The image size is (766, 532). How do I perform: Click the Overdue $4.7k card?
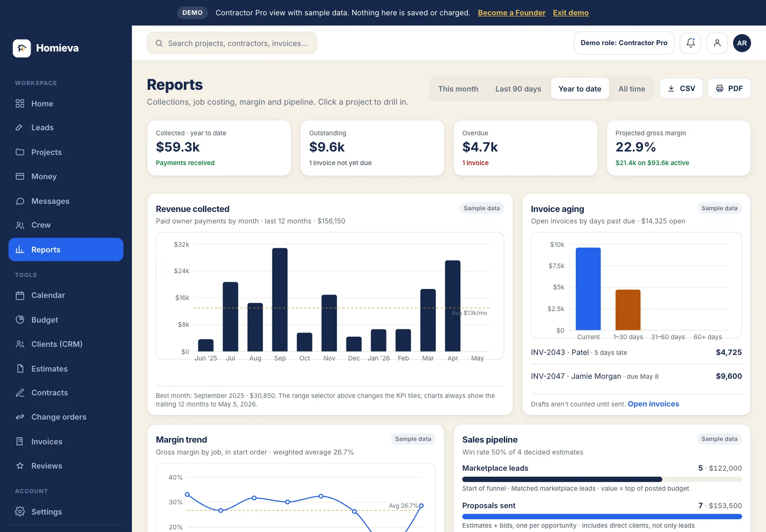[526, 148]
